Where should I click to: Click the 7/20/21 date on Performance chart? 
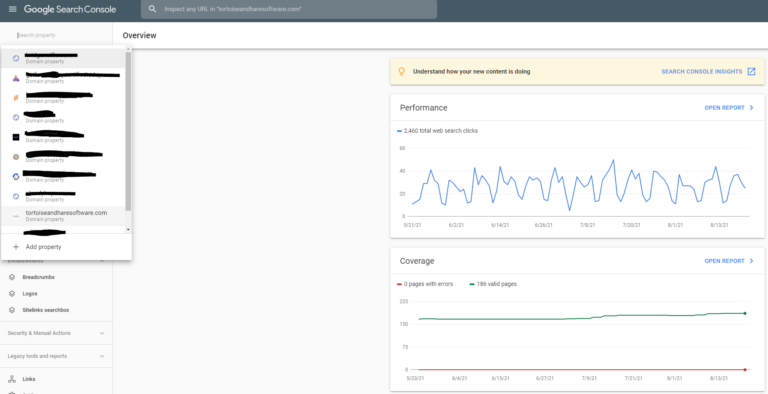(631, 225)
